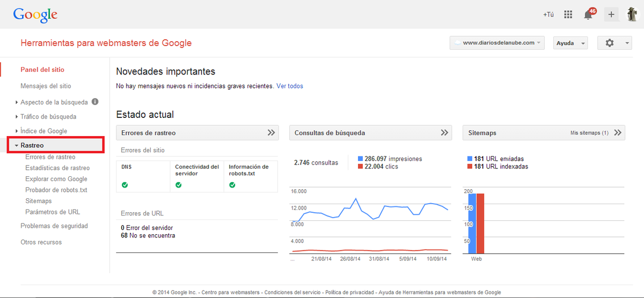Click double-arrow icon on Errores de rastreo

[x=271, y=133]
